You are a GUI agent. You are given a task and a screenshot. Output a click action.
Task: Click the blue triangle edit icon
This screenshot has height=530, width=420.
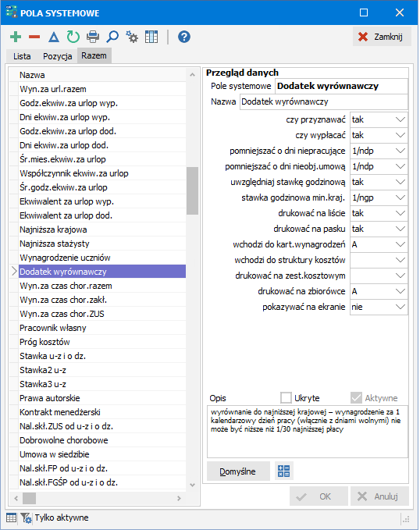(54, 37)
